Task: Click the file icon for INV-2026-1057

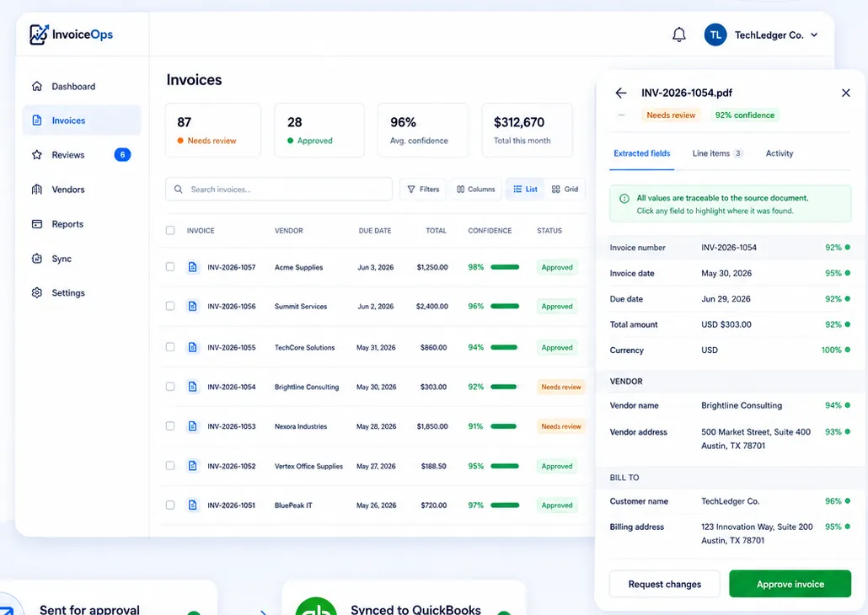Action: (192, 267)
